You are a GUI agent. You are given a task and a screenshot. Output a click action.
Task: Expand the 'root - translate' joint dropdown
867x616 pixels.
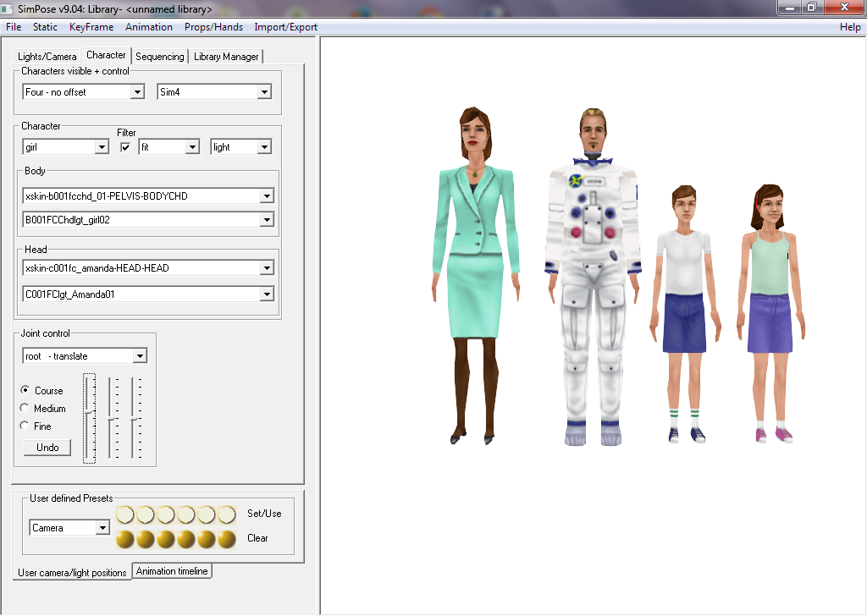click(140, 356)
